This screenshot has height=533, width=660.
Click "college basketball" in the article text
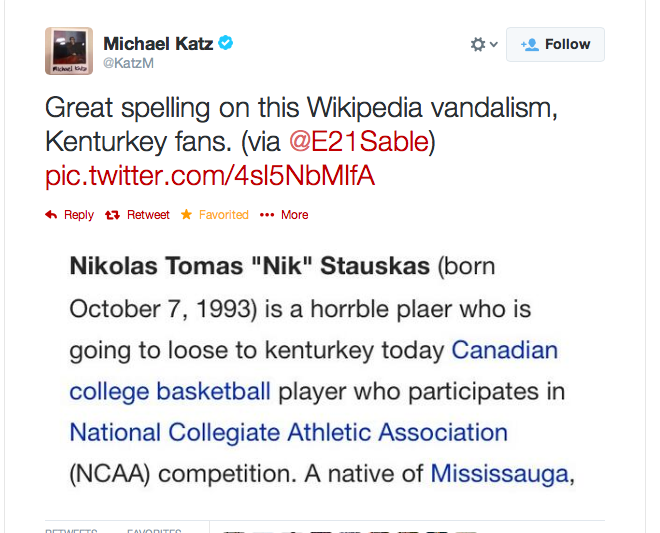click(170, 391)
